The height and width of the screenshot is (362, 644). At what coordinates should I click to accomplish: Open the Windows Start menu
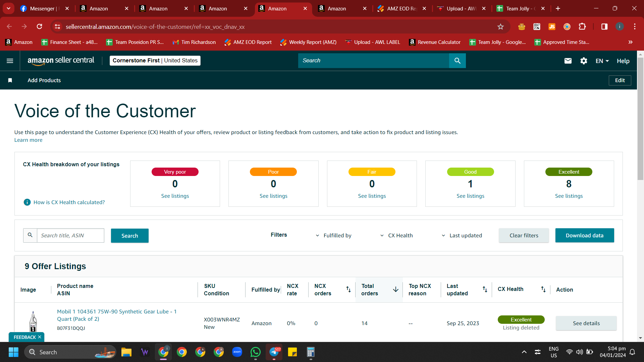pos(13,352)
